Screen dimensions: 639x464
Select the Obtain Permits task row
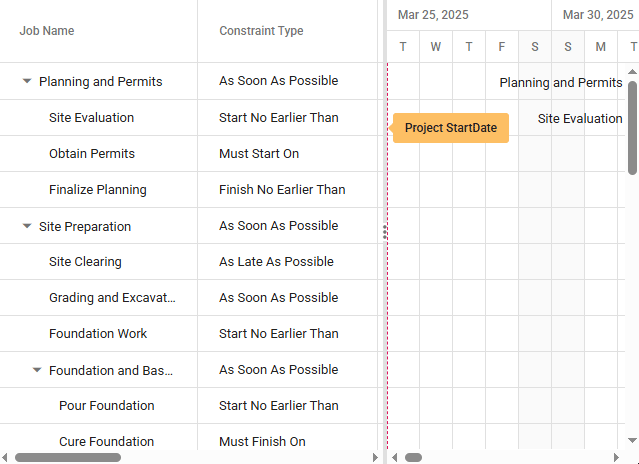92,154
